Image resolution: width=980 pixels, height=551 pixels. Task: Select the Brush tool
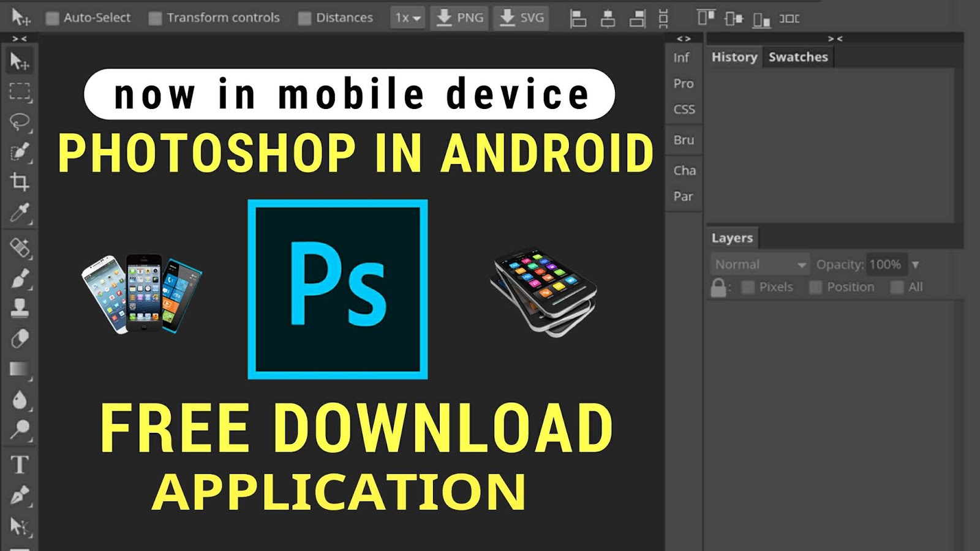point(20,279)
